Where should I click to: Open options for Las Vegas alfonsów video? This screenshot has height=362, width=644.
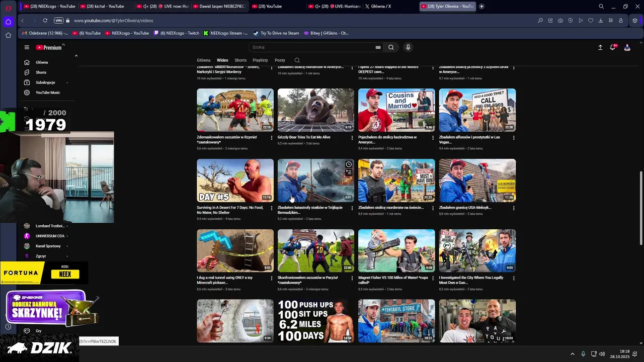pos(514,137)
